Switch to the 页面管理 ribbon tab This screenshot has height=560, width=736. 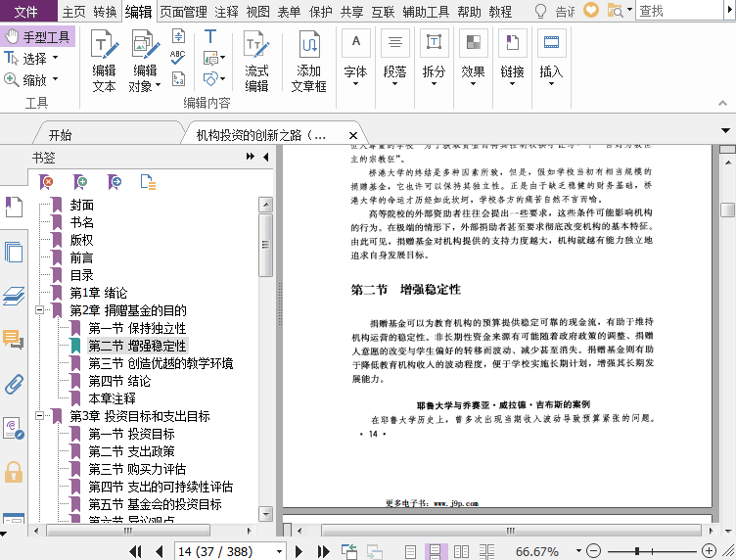pos(184,12)
